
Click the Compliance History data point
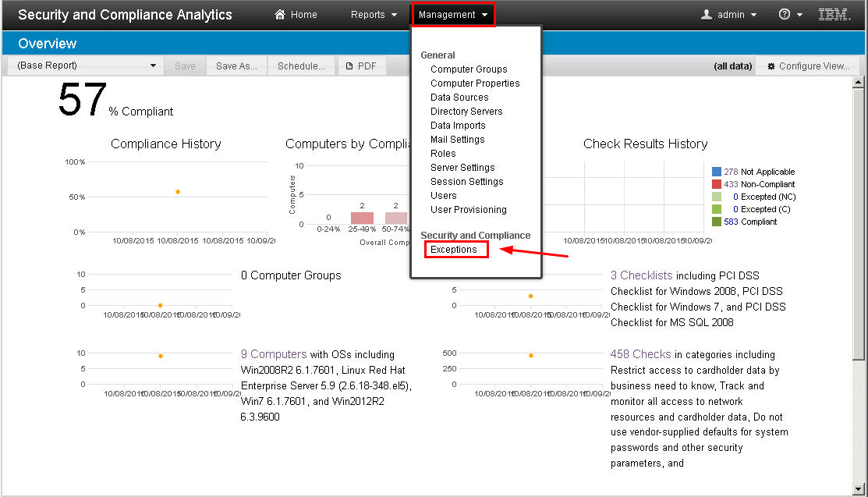click(178, 192)
